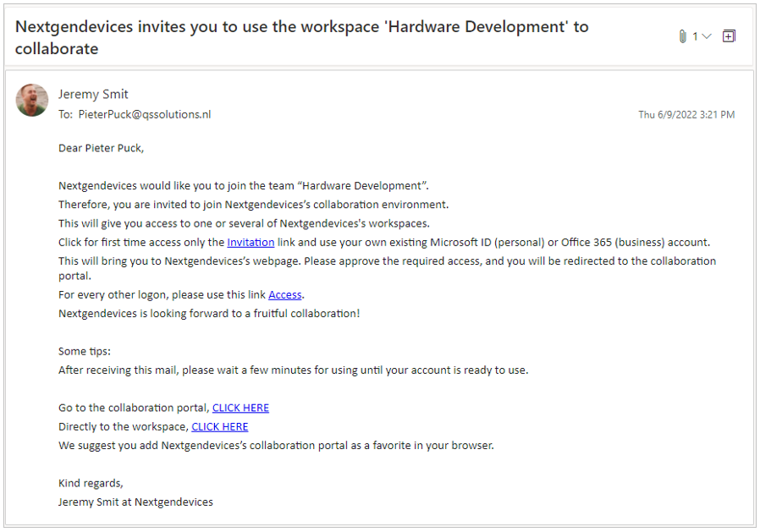The height and width of the screenshot is (532, 760).
Task: Click CLICK HERE for the workspace
Action: [219, 427]
